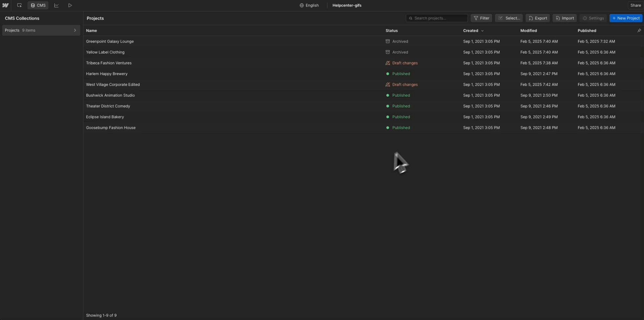Click the Helpcenter-gifs site name
644x320 pixels.
(347, 5)
